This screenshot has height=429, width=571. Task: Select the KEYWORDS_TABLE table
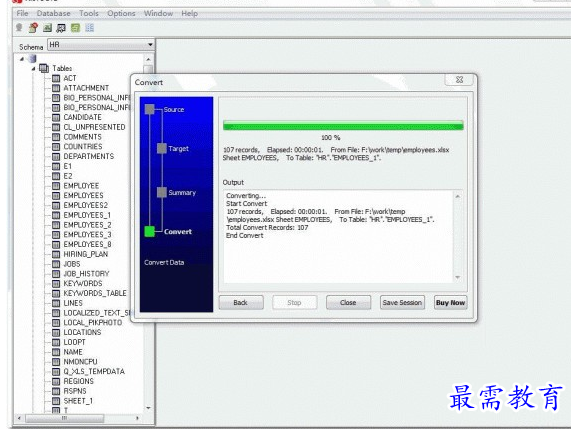click(x=95, y=293)
